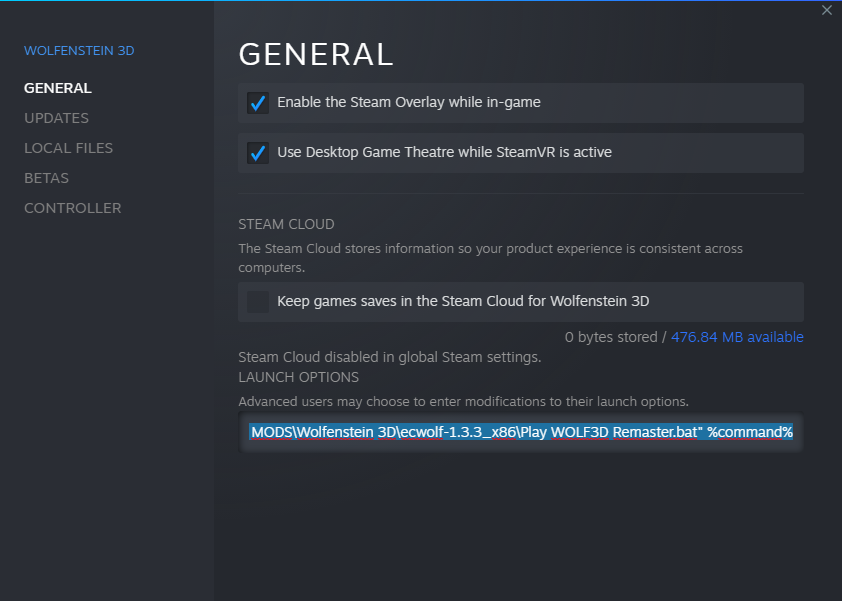Viewport: 842px width, 601px height.
Task: Click the Advanced users launch options description
Action: [463, 401]
